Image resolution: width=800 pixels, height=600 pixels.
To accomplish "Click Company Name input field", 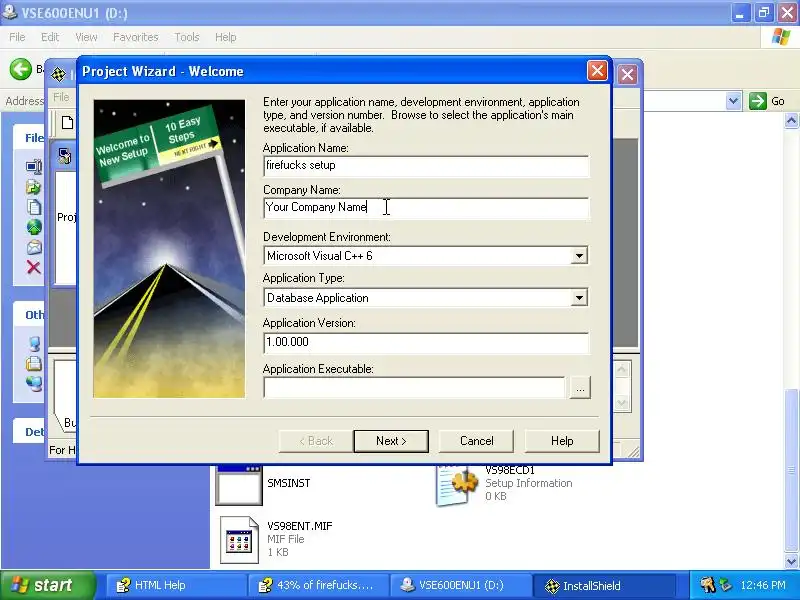I will tap(426, 208).
